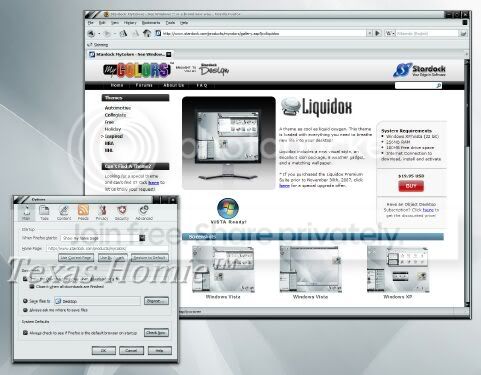Click the Go arrow next to the address bar
Image resolution: width=481 pixels, height=375 pixels.
tap(378, 33)
